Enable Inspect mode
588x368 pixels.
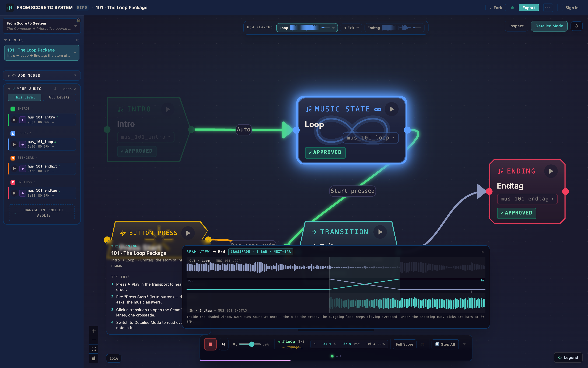click(x=516, y=26)
